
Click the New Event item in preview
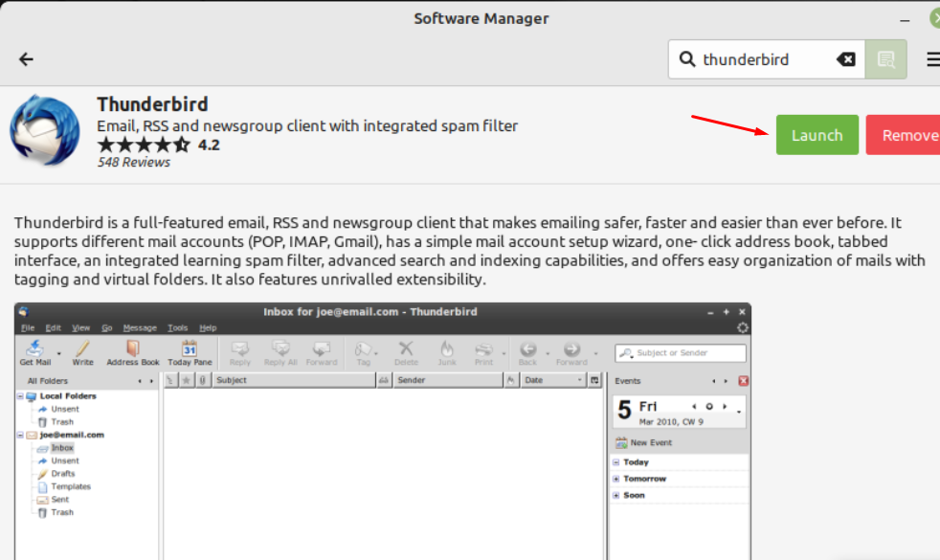[x=643, y=442]
